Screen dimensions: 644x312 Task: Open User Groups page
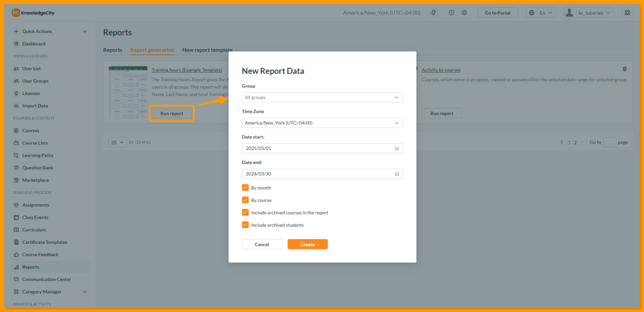click(35, 81)
